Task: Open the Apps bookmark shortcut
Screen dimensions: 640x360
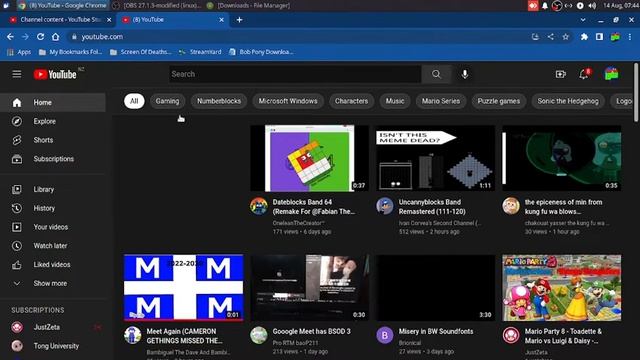Action: (19, 52)
